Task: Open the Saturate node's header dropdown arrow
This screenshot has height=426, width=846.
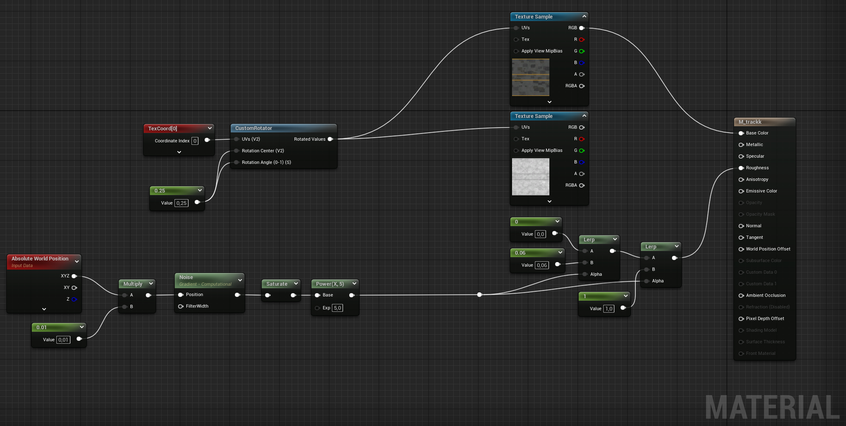Action: coord(295,284)
